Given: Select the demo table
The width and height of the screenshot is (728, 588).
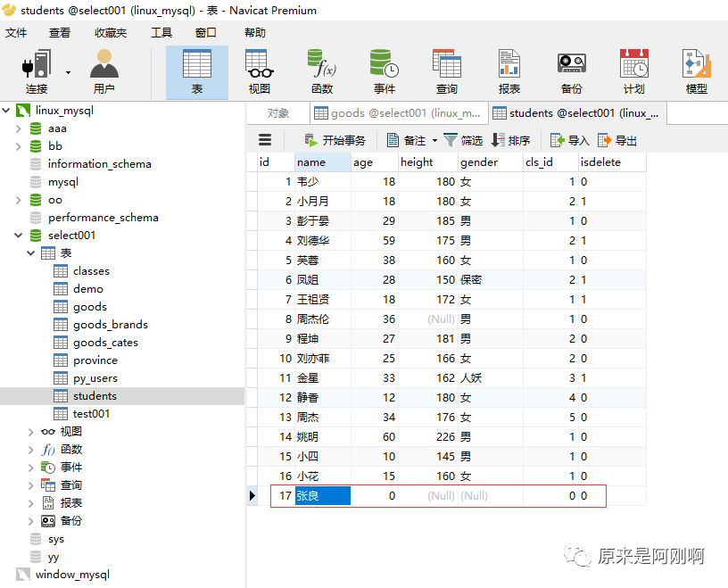Looking at the screenshot, I should click(88, 289).
